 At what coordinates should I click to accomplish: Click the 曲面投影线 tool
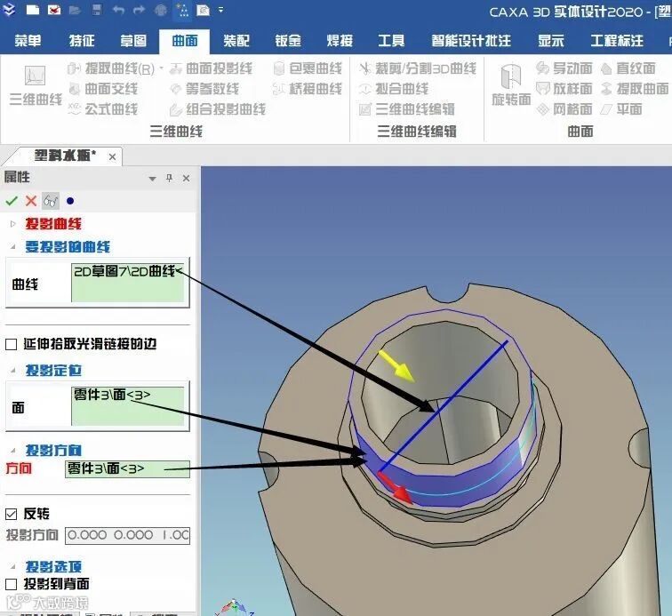(x=211, y=68)
